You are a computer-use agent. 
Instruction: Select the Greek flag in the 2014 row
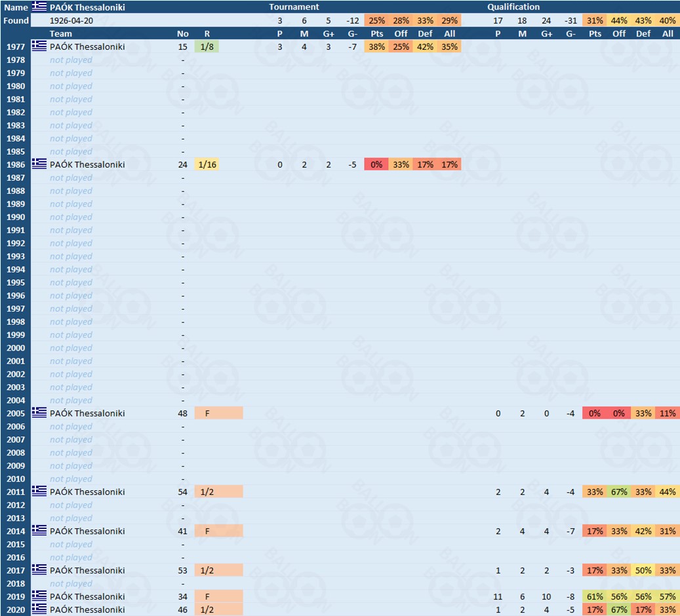tap(39, 531)
